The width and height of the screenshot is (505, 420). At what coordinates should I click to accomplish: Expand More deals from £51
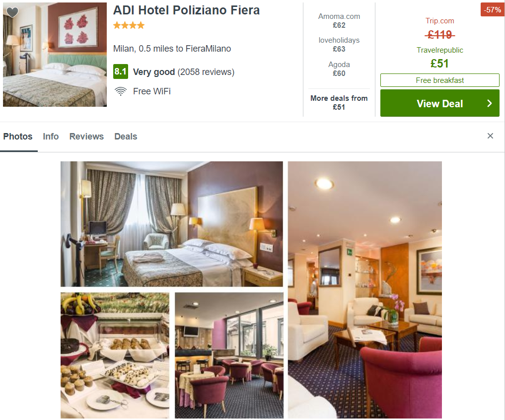click(339, 102)
